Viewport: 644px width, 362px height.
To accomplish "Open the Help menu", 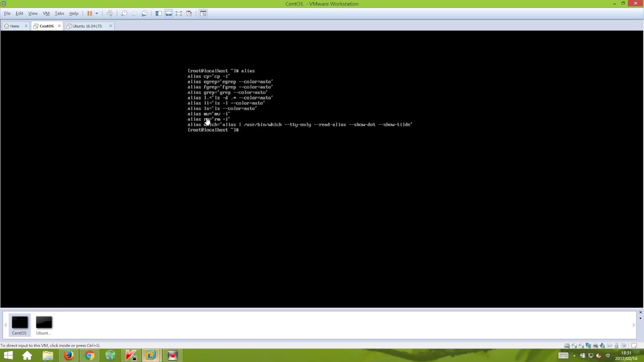I will click(x=73, y=14).
